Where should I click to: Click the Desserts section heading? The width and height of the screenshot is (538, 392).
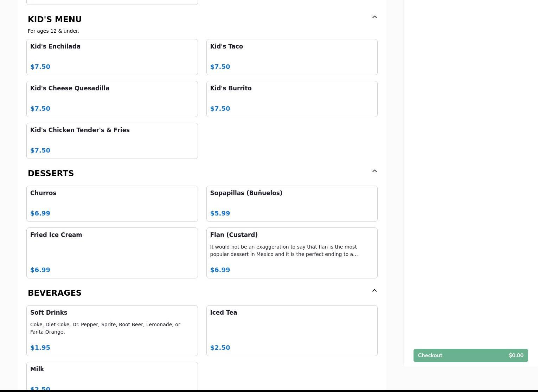tap(51, 173)
